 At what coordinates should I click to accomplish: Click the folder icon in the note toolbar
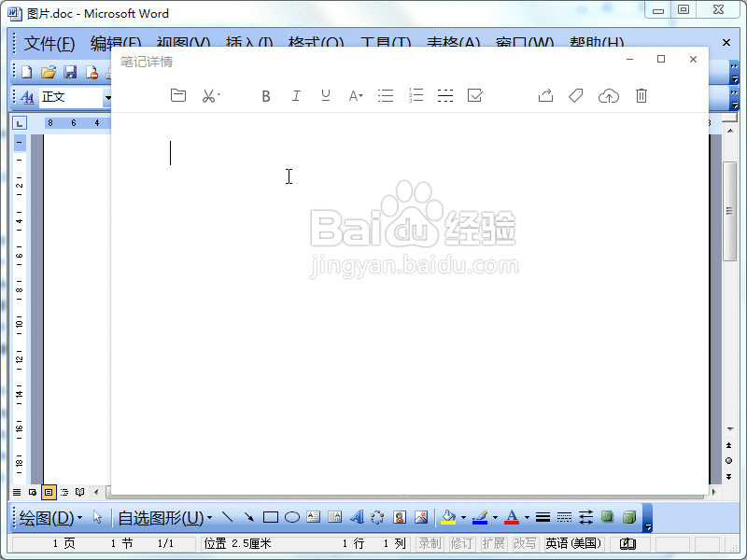point(178,95)
